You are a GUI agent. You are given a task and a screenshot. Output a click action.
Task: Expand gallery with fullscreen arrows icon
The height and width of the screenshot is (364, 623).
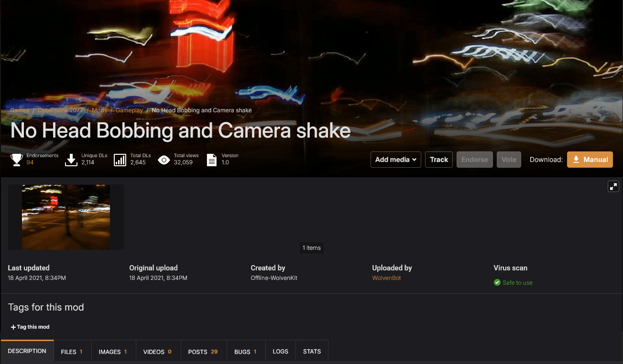click(613, 187)
